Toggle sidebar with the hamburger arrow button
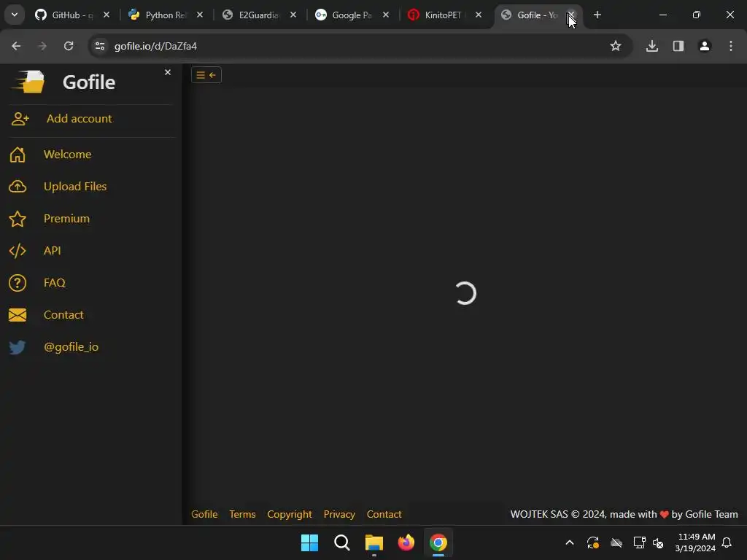 [x=206, y=75]
